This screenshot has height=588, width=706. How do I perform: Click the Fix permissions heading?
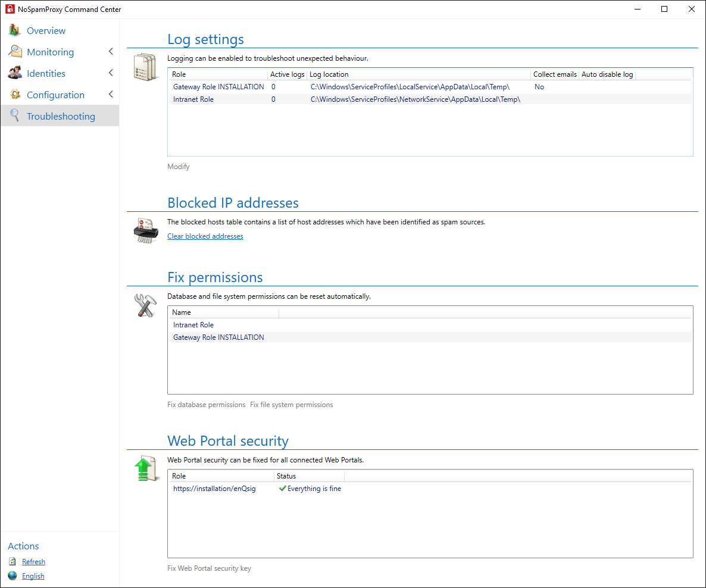pyautogui.click(x=215, y=277)
